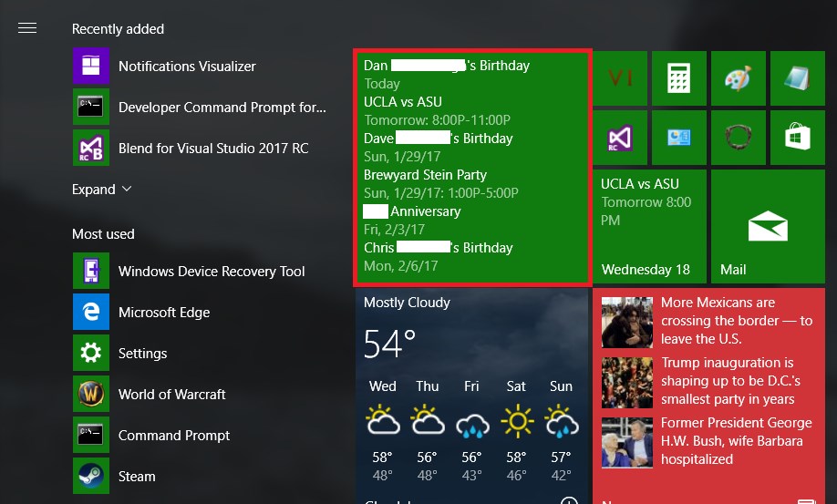837x504 pixels.
Task: Open the Calculator tile
Action: click(x=679, y=78)
